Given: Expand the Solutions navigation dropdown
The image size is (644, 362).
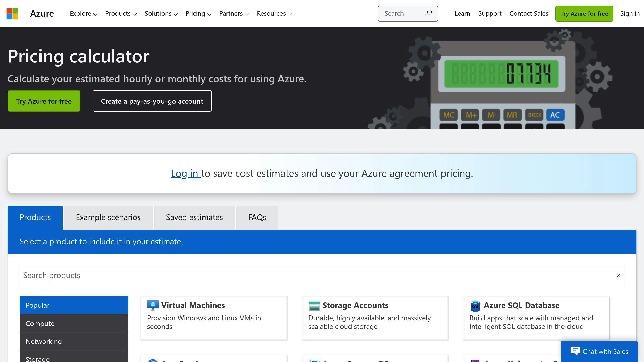Looking at the screenshot, I should (x=160, y=13).
